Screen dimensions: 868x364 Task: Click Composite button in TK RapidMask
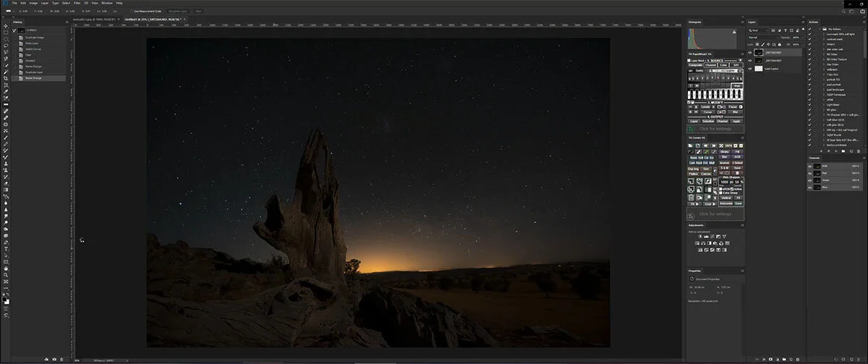pyautogui.click(x=695, y=65)
